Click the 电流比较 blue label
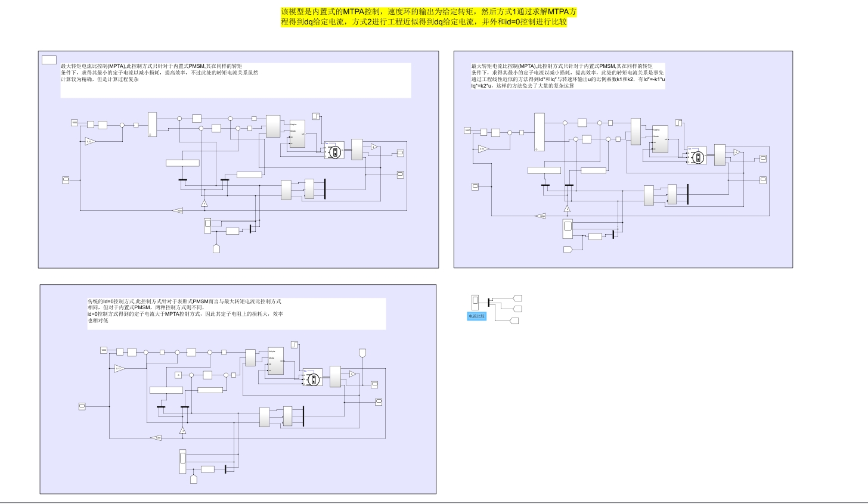Viewport: 868px width, 504px height. tap(476, 316)
